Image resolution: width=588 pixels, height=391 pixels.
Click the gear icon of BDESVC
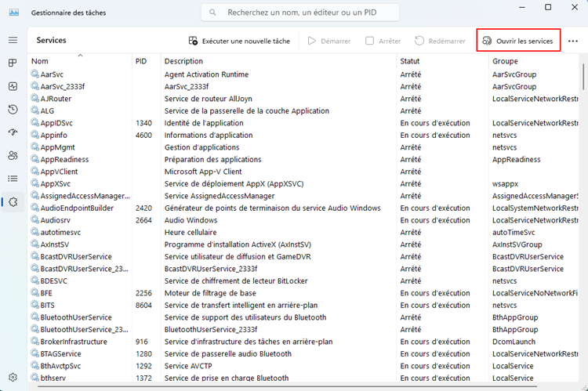coord(34,281)
